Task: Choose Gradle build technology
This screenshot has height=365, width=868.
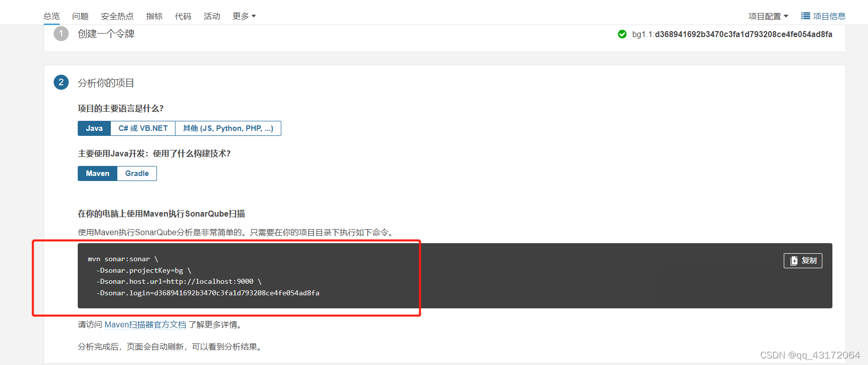Action: (137, 173)
